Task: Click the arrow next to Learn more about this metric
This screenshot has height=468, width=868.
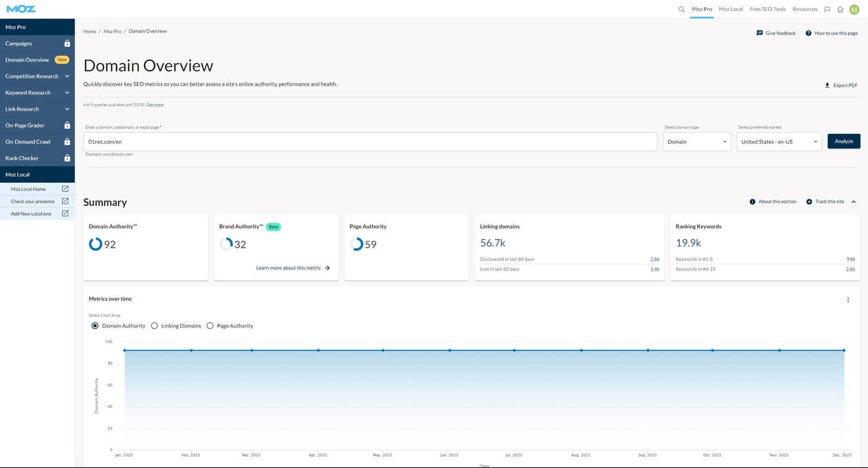Action: (327, 268)
